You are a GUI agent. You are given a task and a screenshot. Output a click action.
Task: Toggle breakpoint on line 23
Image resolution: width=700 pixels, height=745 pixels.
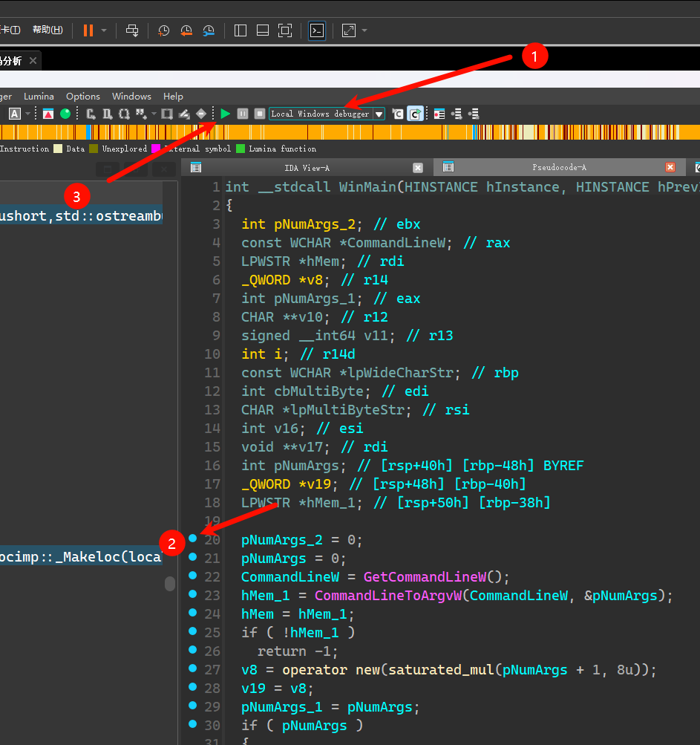click(193, 593)
